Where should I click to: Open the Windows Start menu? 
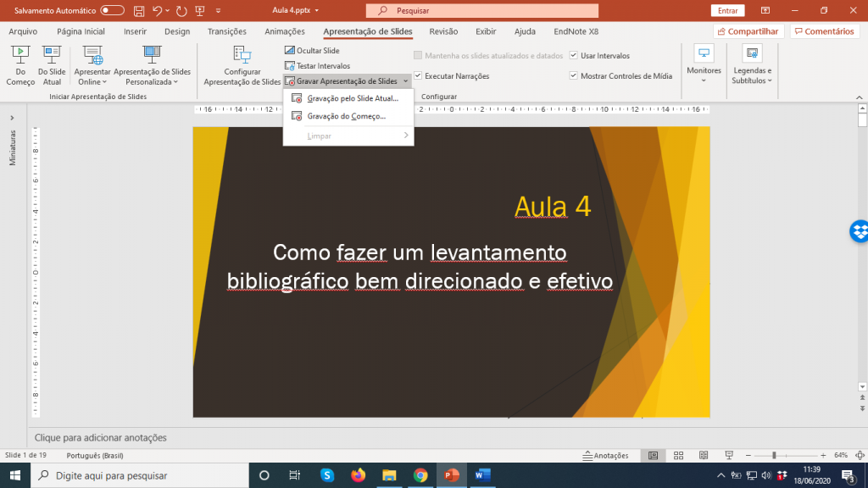pyautogui.click(x=15, y=475)
